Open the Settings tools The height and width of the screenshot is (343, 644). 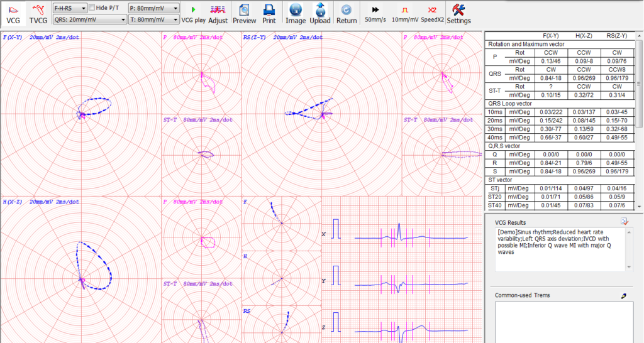tap(458, 13)
